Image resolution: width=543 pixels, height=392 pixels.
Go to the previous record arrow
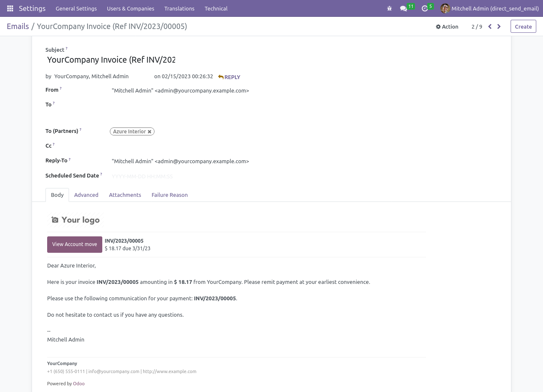(x=490, y=26)
